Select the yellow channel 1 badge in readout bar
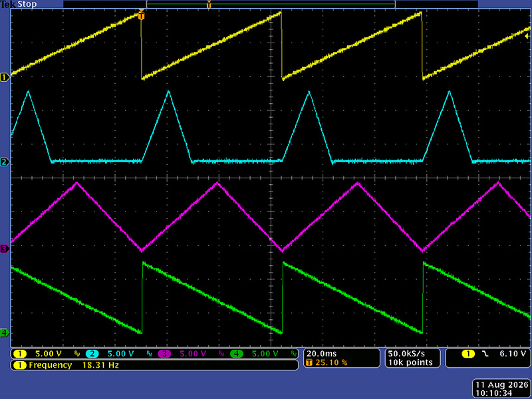Image resolution: width=532 pixels, height=399 pixels. coord(20,354)
